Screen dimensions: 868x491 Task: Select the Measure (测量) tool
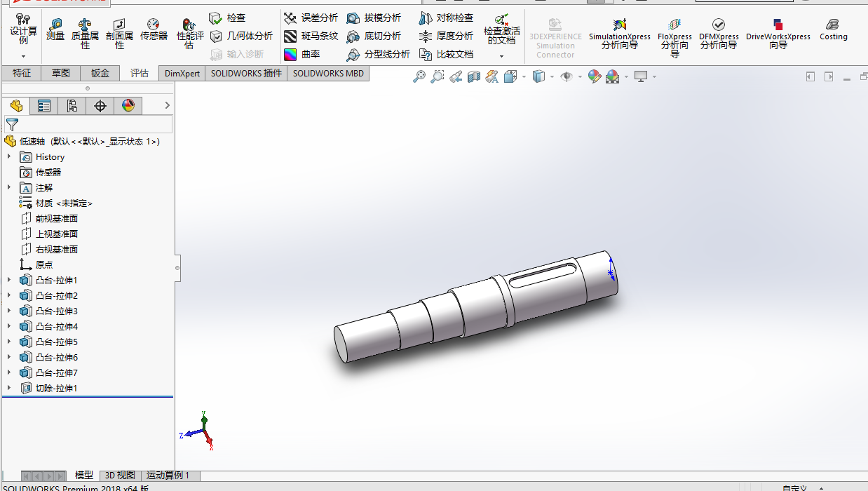(55, 30)
